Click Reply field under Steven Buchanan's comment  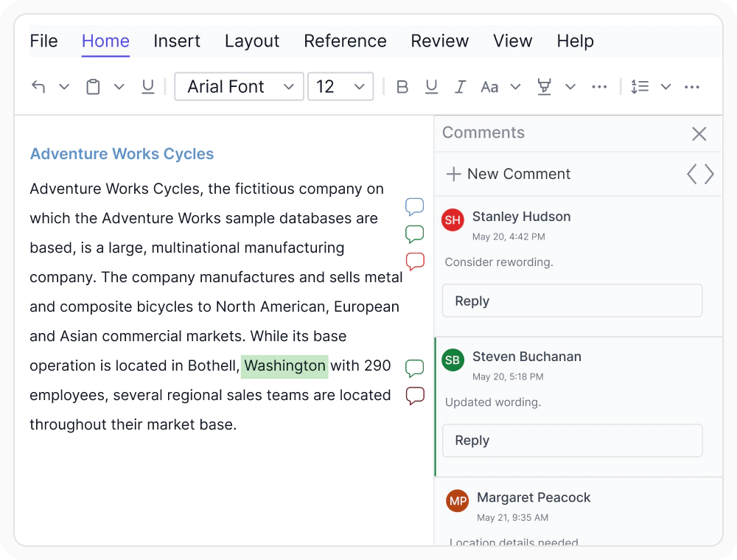(572, 441)
